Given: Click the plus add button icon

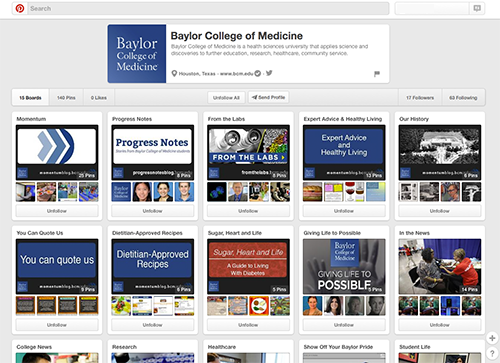Looking at the screenshot, I should click(x=492, y=338).
